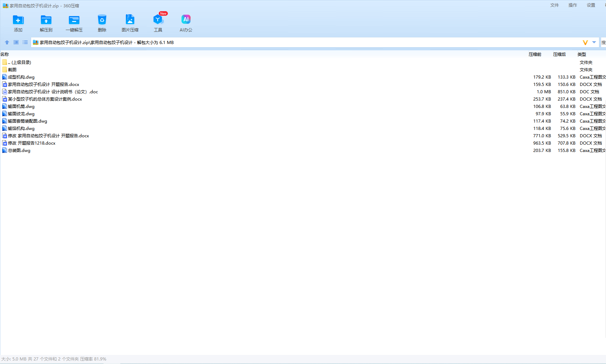Click the 解压到 (Extract to) icon
This screenshot has width=606, height=364.
click(46, 20)
